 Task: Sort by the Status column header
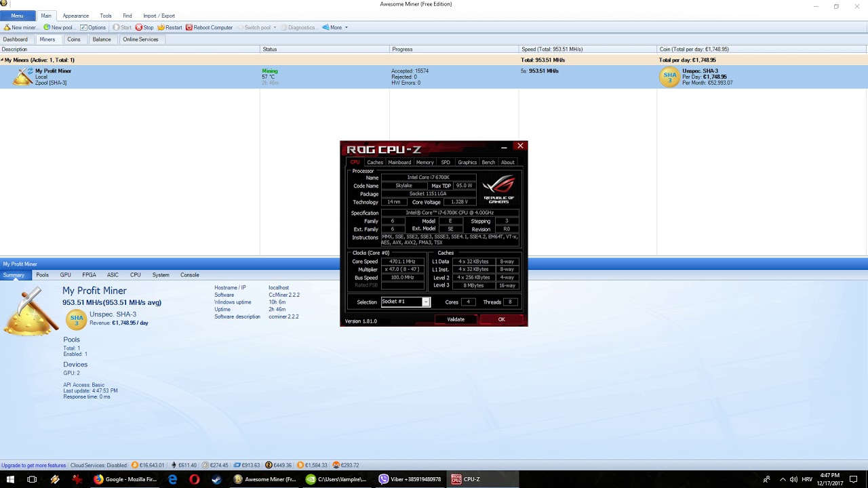pyautogui.click(x=325, y=49)
